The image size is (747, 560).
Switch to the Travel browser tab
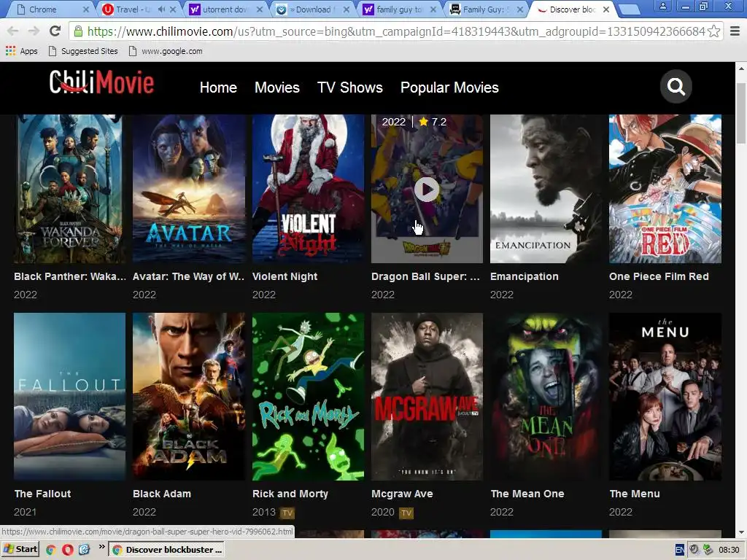tap(139, 9)
